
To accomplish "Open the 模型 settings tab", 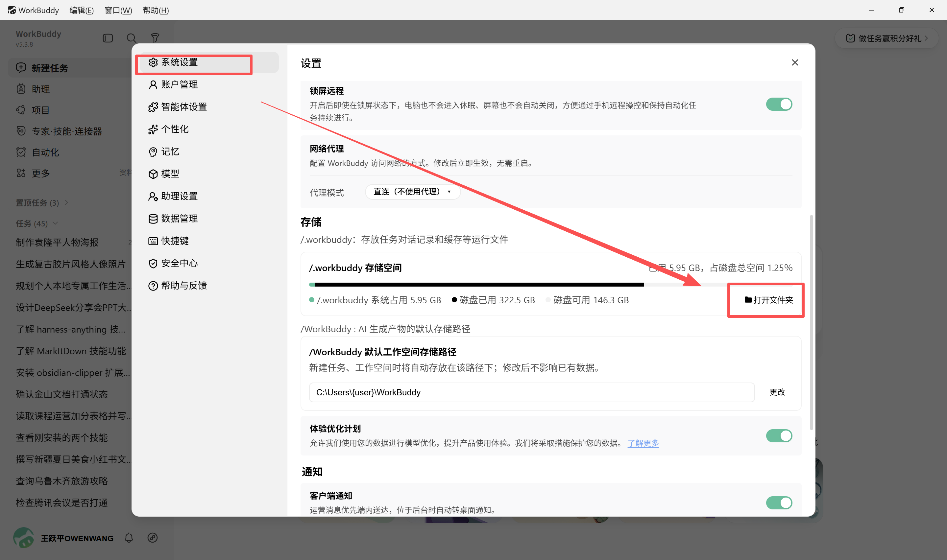I will point(209,174).
